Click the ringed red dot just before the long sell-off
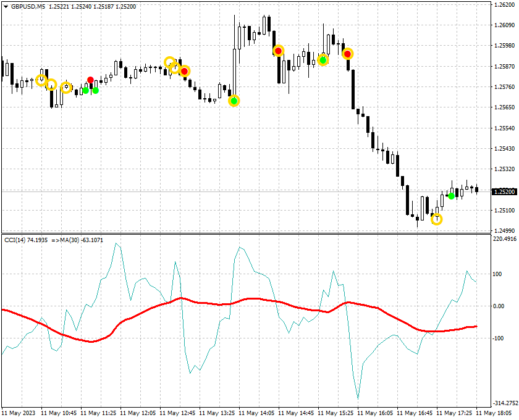The width and height of the screenshot is (519, 420). [x=347, y=54]
